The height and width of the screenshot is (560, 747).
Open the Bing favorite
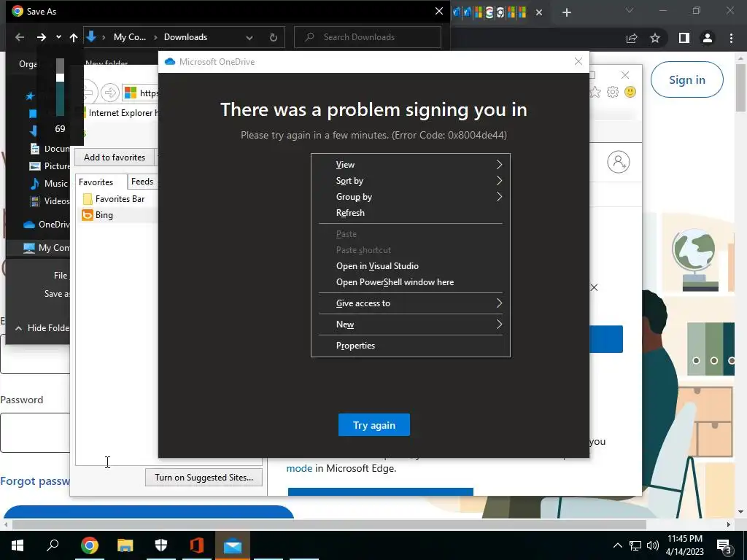pyautogui.click(x=98, y=215)
